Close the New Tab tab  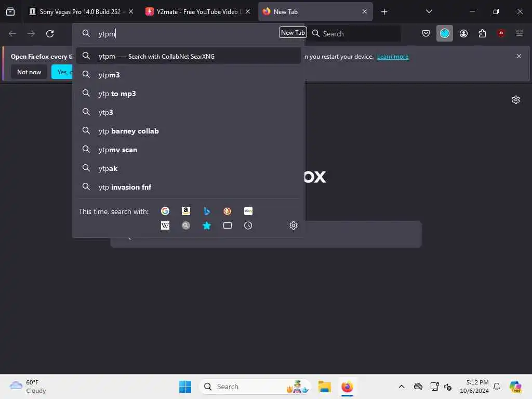365,11
